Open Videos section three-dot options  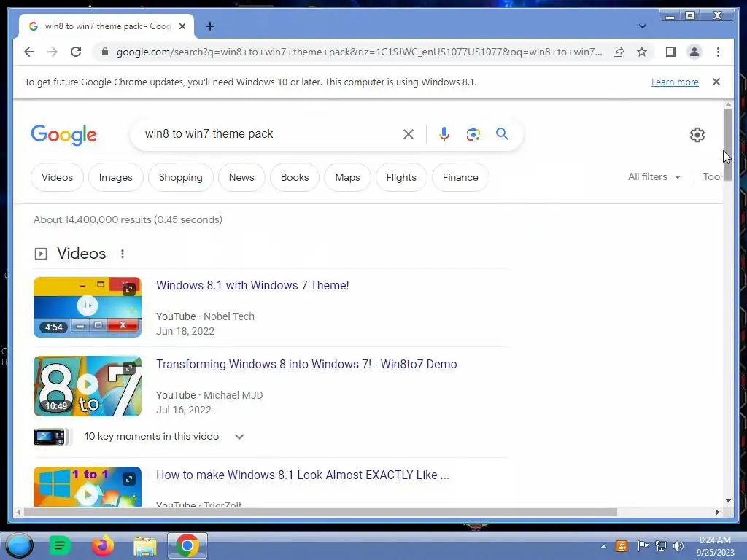123,254
